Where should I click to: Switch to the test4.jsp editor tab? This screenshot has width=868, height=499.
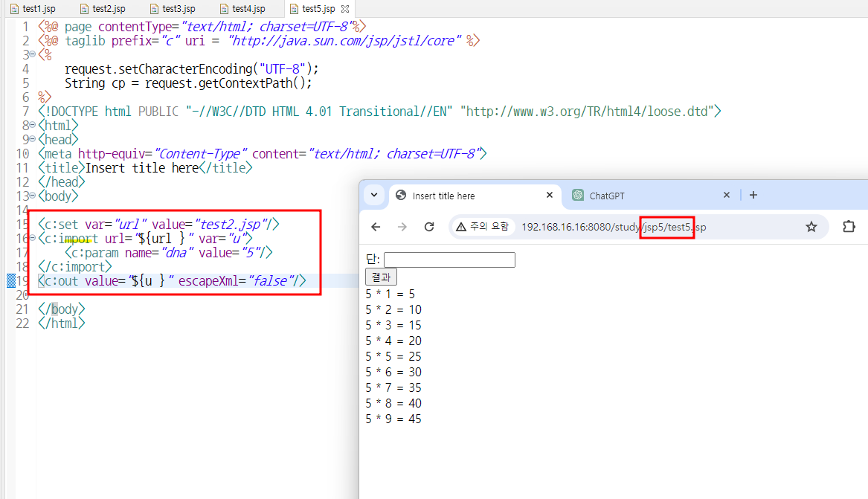pos(242,9)
